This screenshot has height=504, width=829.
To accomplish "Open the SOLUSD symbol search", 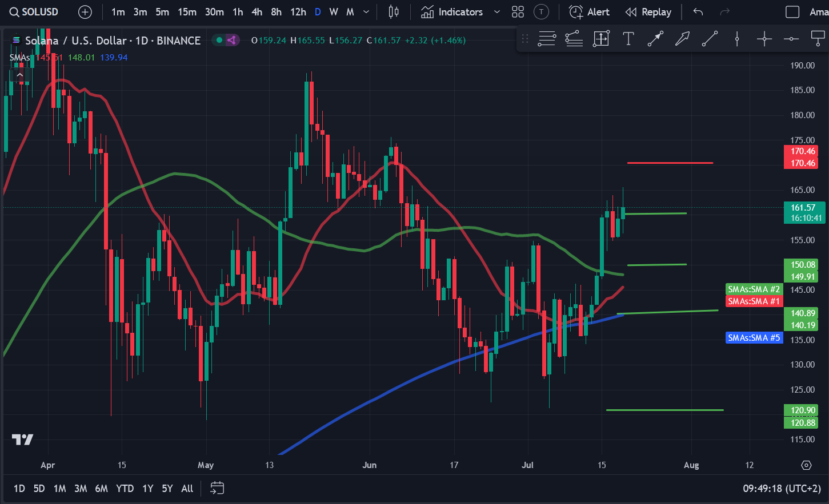I will click(34, 11).
